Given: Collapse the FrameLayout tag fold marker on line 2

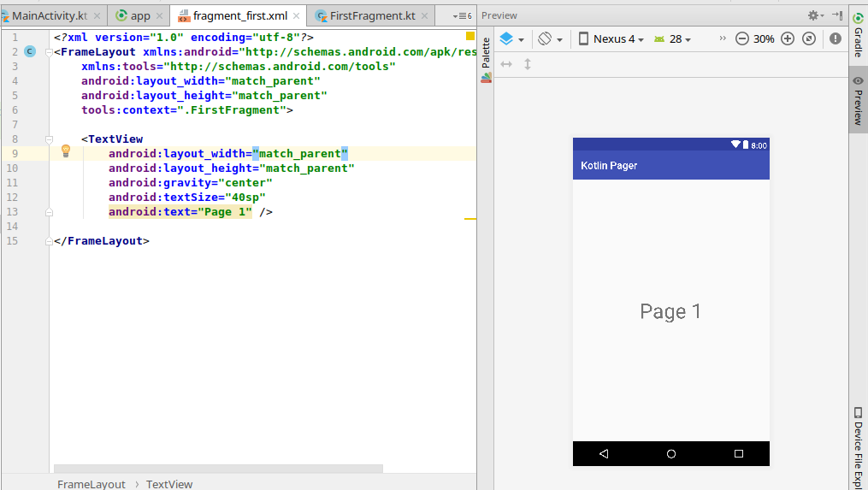Looking at the screenshot, I should (49, 53).
